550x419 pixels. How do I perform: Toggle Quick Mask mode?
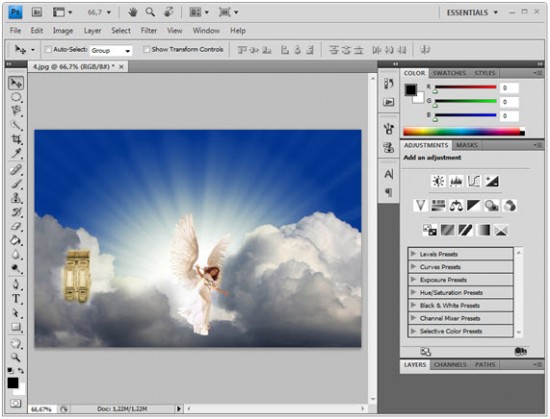click(x=15, y=403)
